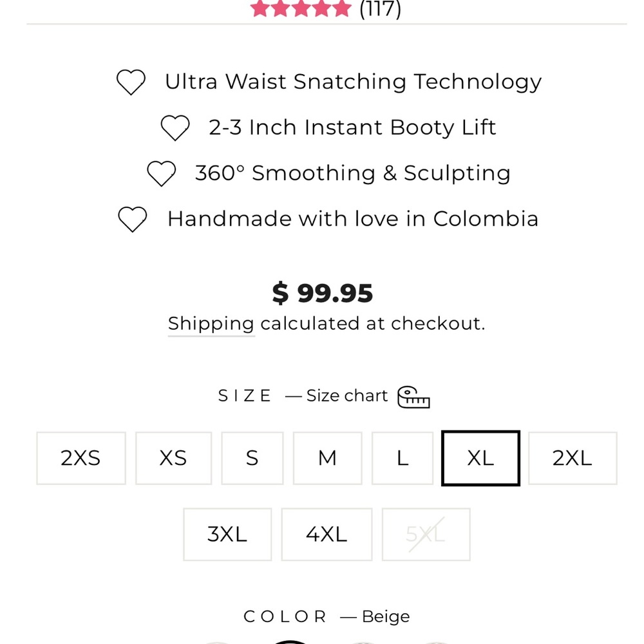Click heart icon beside Ultra Waist Snatching
The image size is (644, 644).
coord(131,82)
